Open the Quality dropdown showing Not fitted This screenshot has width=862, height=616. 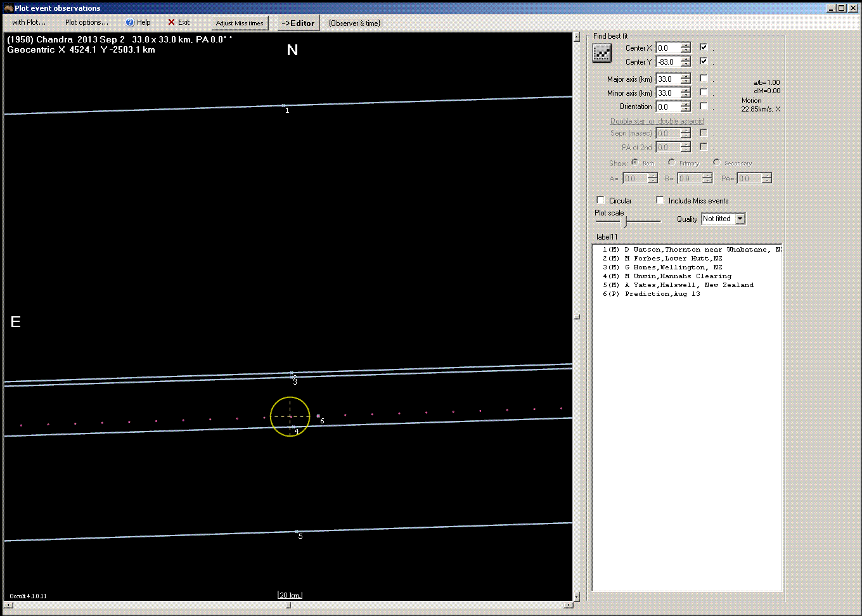[x=740, y=219]
